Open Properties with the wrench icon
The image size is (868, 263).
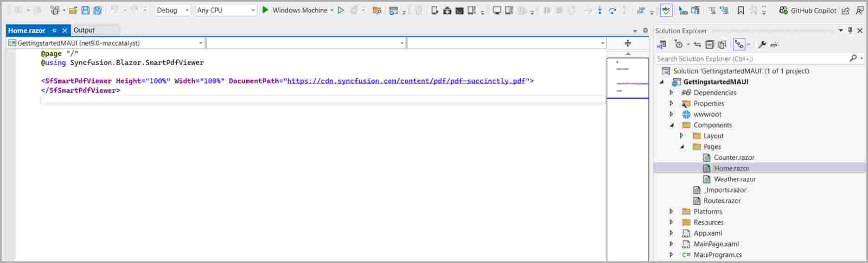tap(762, 44)
